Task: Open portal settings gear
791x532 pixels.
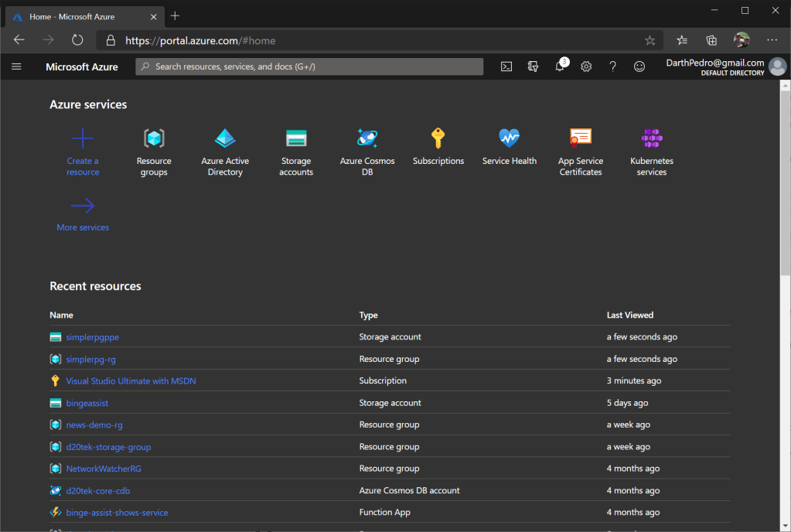Action: click(x=586, y=66)
